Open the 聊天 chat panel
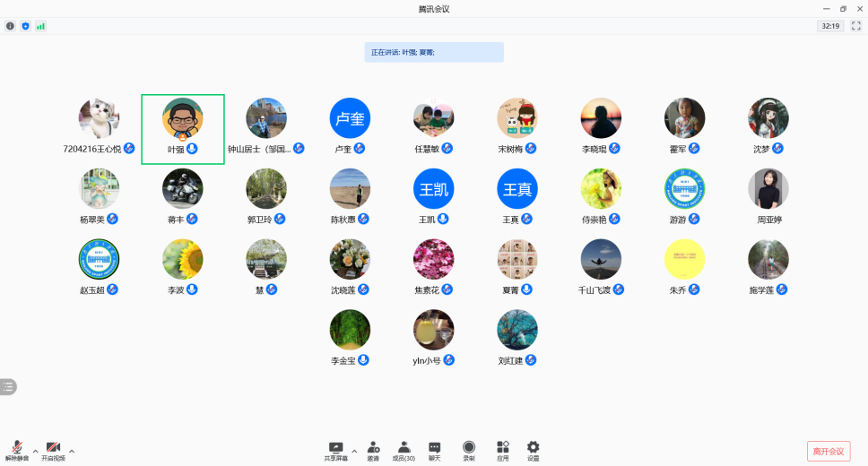 tap(434, 448)
